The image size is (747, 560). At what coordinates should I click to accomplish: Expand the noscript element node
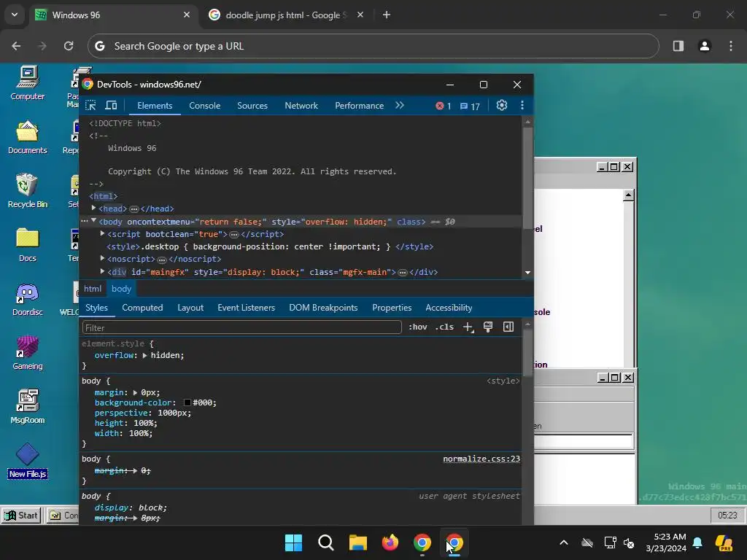coord(102,258)
